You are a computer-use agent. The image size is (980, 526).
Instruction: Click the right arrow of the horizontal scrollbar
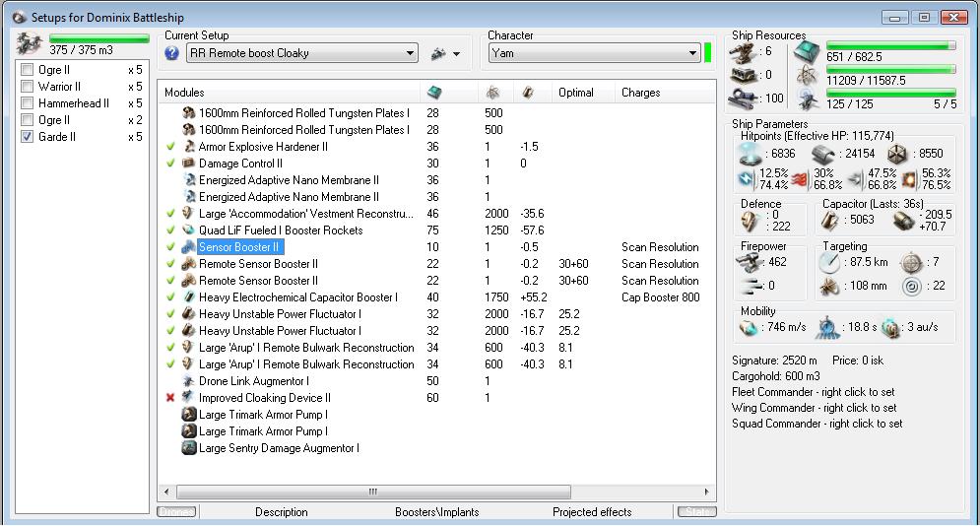(707, 492)
